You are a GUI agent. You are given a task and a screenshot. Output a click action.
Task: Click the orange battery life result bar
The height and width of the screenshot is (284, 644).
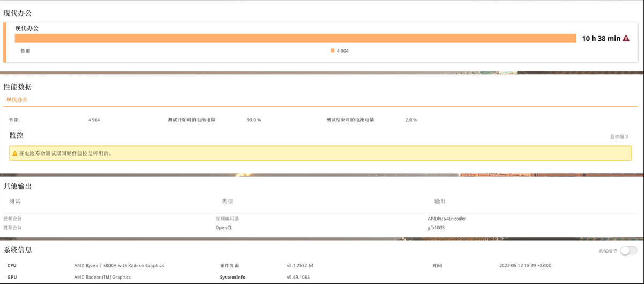point(295,39)
